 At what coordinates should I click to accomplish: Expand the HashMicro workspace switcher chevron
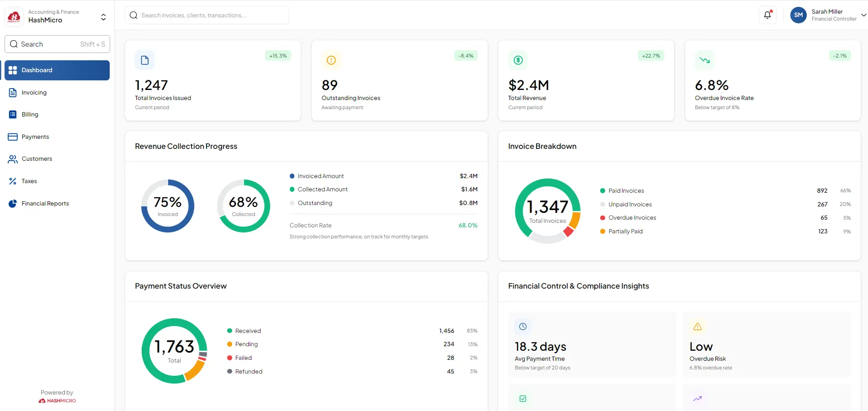(x=103, y=17)
